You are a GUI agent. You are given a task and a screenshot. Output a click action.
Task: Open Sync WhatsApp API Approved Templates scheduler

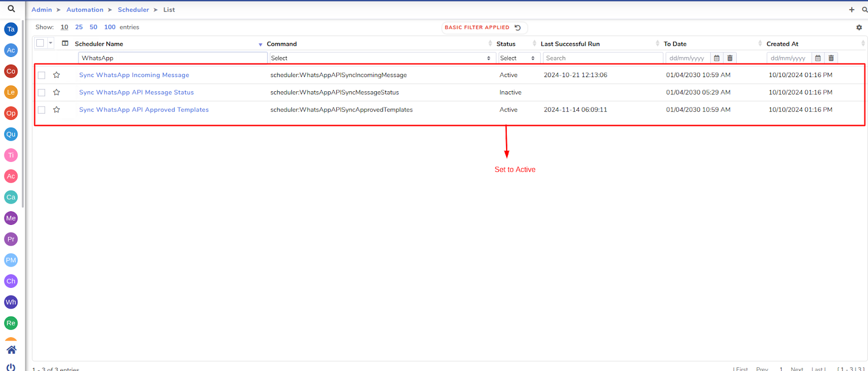pyautogui.click(x=144, y=110)
